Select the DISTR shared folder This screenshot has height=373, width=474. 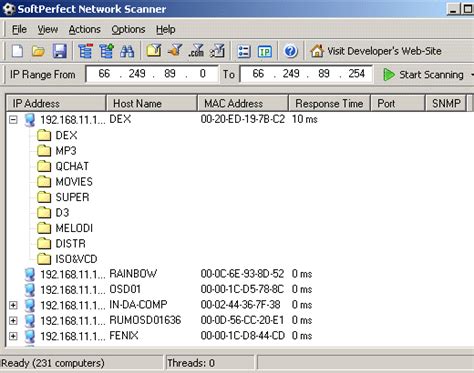click(x=70, y=244)
